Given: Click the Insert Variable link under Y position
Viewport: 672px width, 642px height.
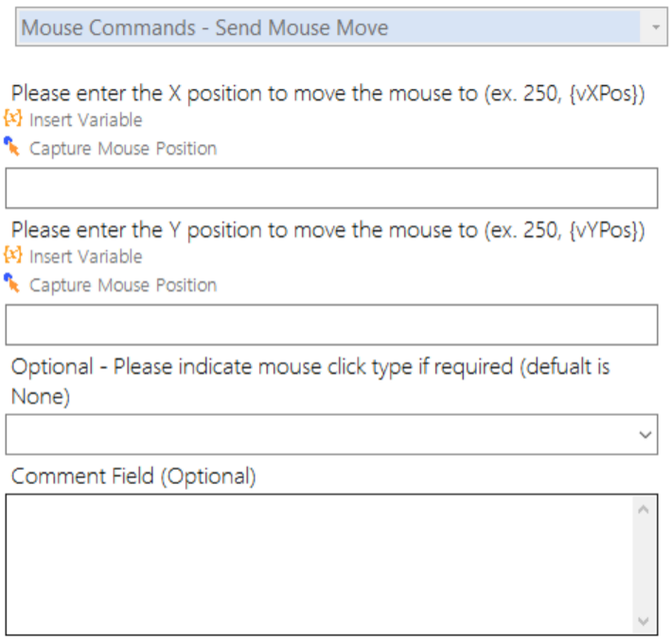Looking at the screenshot, I should [85, 257].
